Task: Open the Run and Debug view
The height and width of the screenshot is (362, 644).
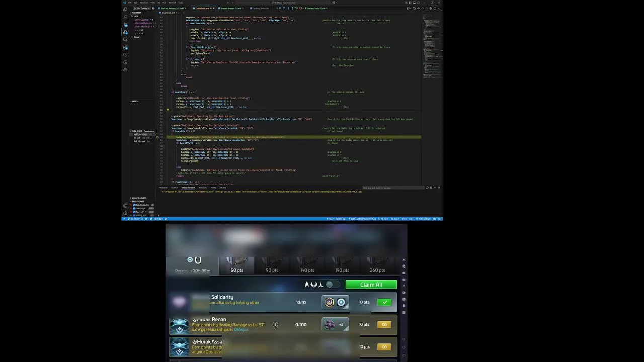Action: pyautogui.click(x=125, y=32)
